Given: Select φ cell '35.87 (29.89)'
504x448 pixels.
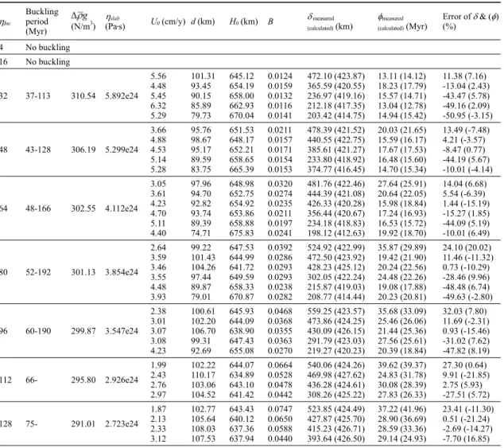Looking at the screenshot, I should click(401, 247).
